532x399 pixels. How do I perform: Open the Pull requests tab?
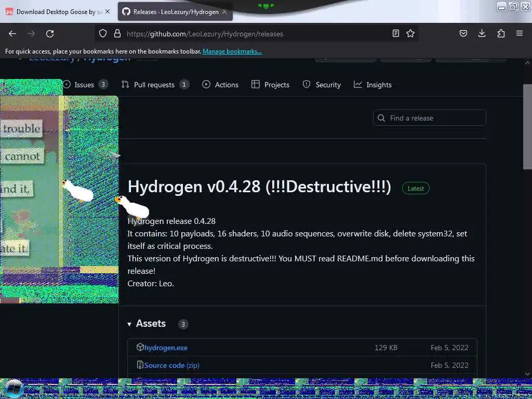155,85
